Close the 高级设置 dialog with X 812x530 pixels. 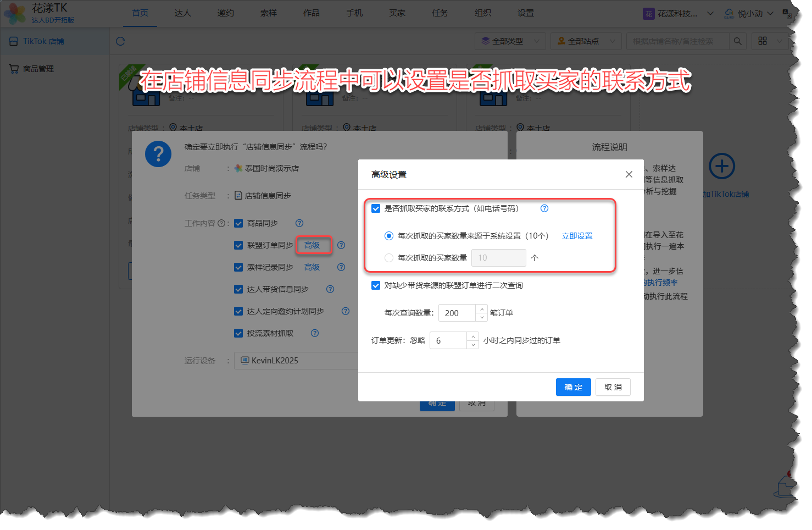click(629, 174)
